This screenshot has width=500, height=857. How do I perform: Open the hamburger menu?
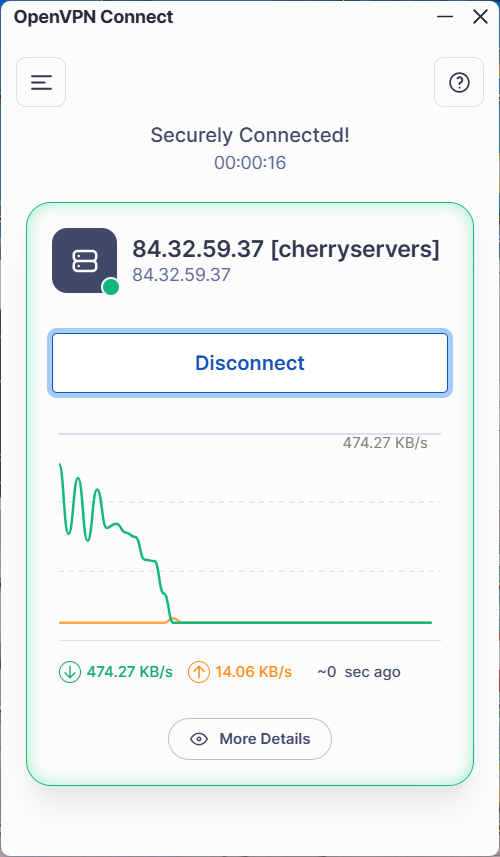(x=41, y=82)
